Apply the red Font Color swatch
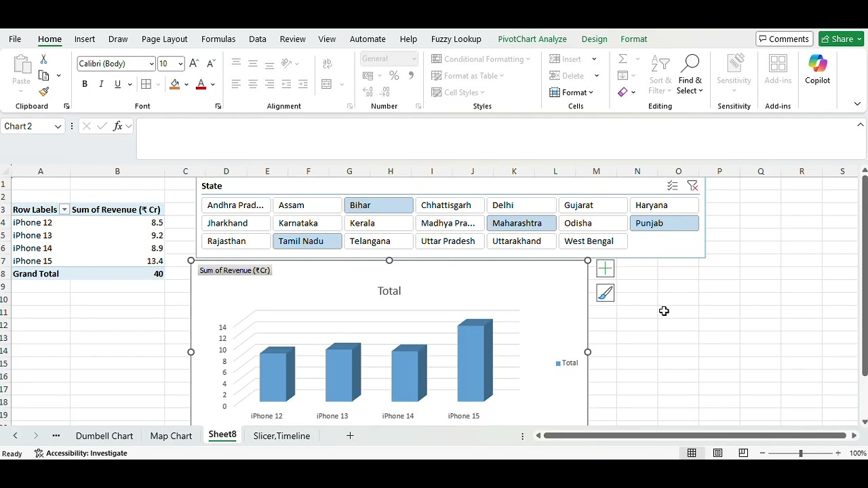 point(201,84)
